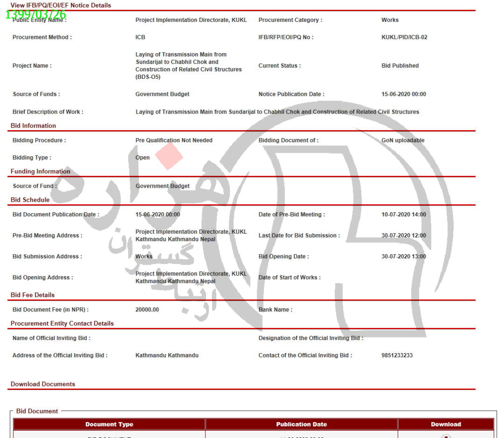Click the Funding Information section heading
The image size is (504, 438).
coord(41,171)
